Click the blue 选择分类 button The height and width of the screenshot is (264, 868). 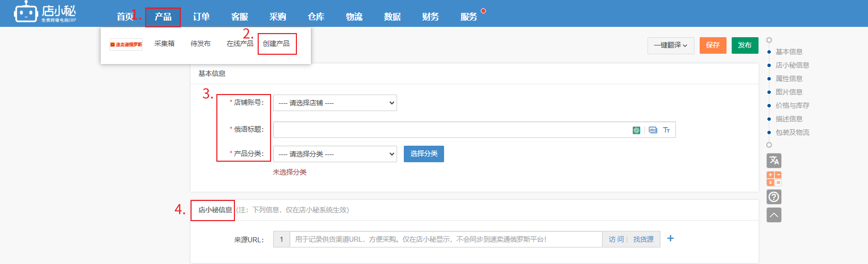click(423, 154)
